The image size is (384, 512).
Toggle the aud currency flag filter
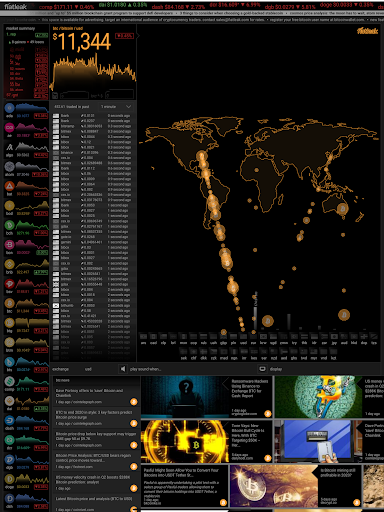tap(344, 337)
